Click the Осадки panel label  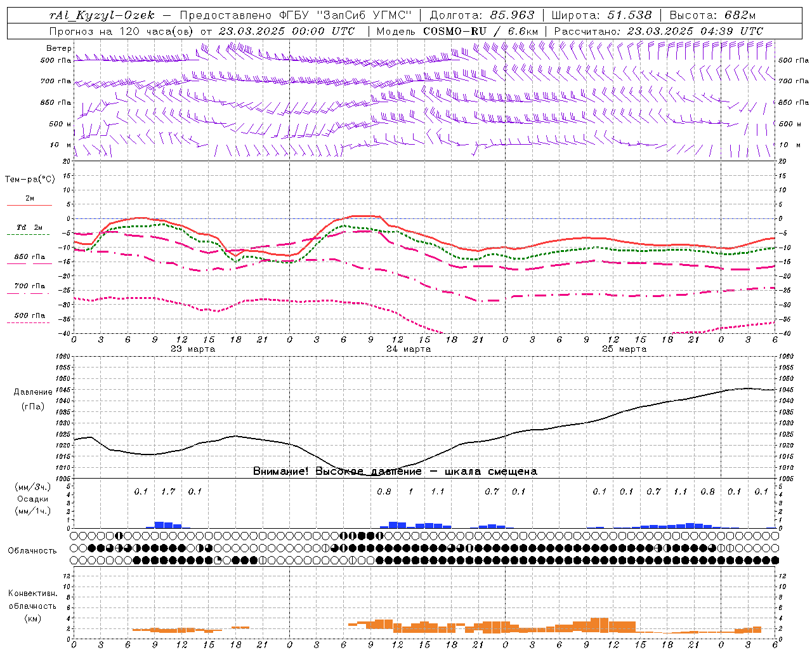pos(33,499)
